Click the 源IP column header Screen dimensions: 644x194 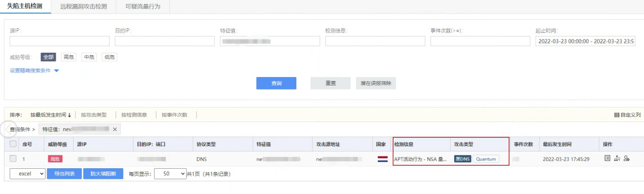(82, 144)
